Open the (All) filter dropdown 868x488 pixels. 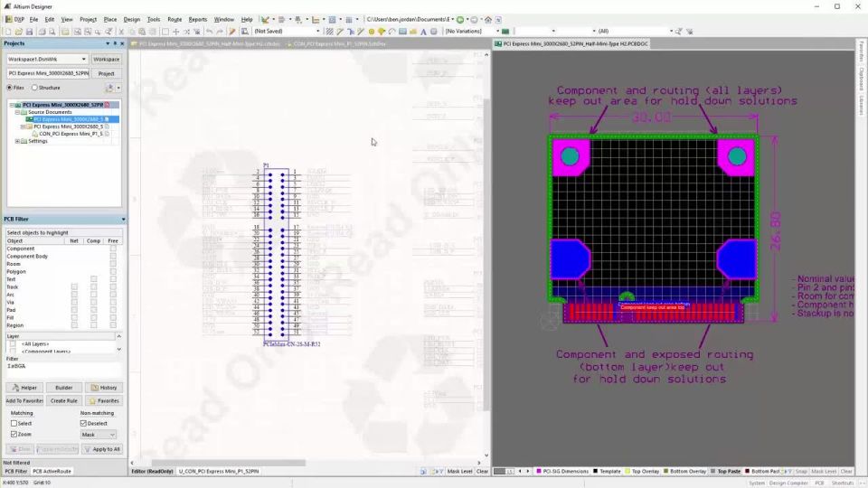[x=671, y=32]
